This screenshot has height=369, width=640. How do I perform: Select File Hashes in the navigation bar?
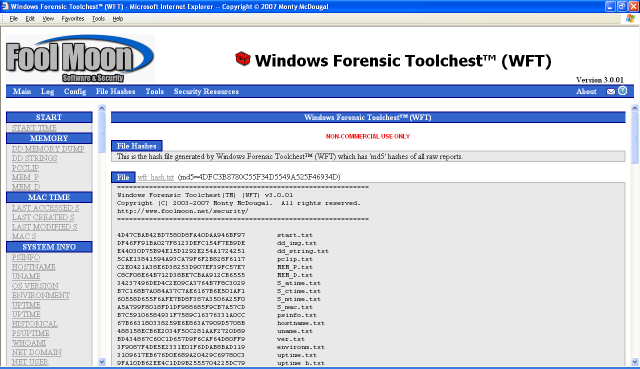(116, 91)
